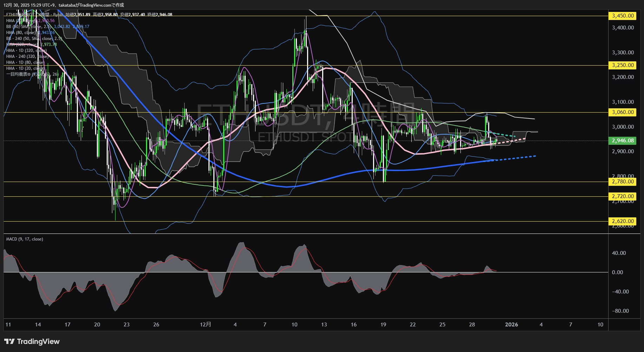The height and width of the screenshot is (352, 644).
Task: Click the 0.00 level on the MACD scale
Action: click(x=617, y=272)
